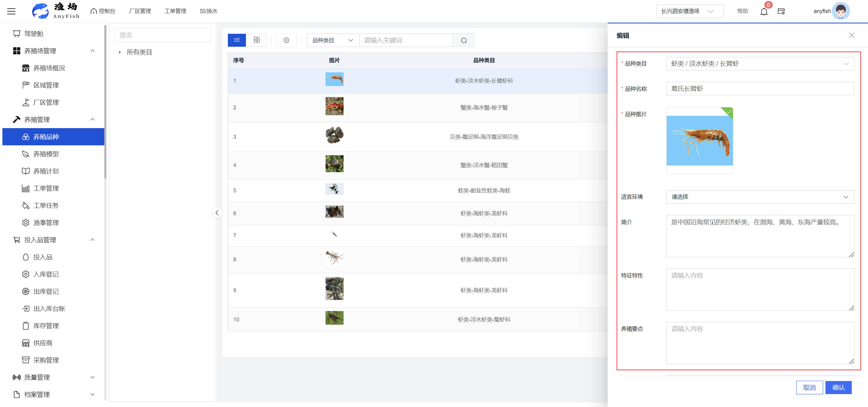Open 工单管理 in top navigation
The image size is (868, 407).
pos(175,11)
